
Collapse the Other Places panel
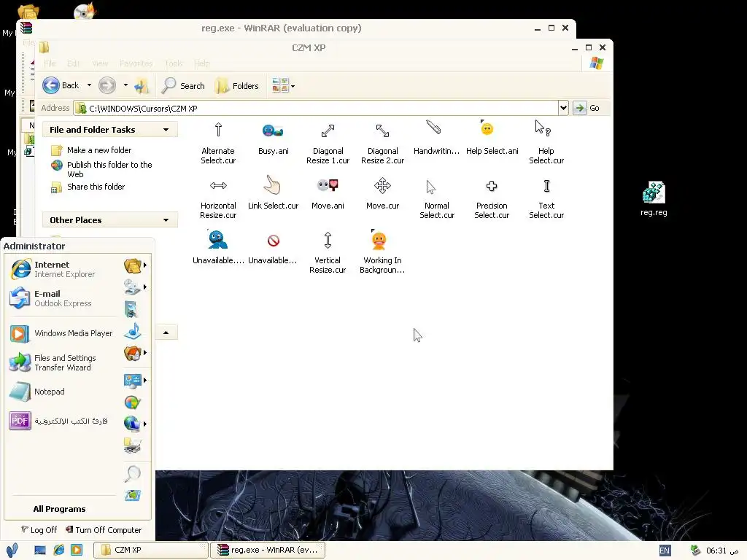[x=166, y=220]
